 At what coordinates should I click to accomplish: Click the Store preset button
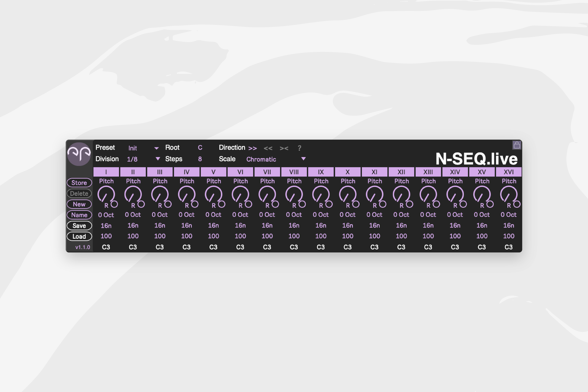point(79,182)
